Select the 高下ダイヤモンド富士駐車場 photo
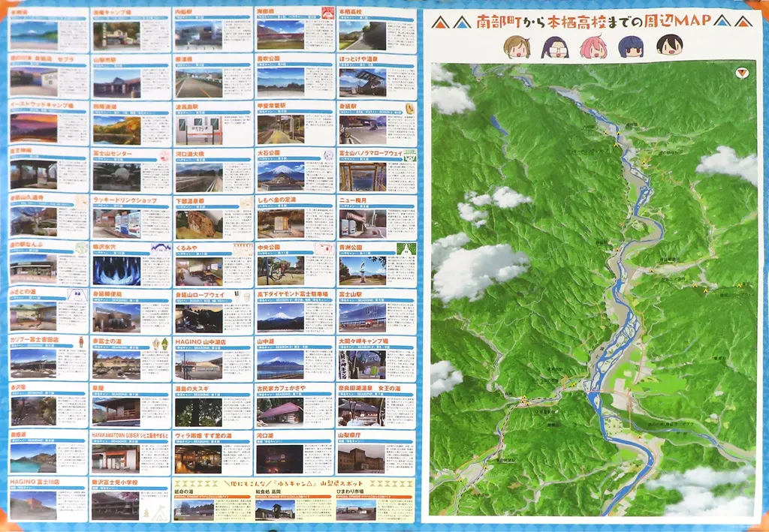The image size is (769, 532). (281, 317)
